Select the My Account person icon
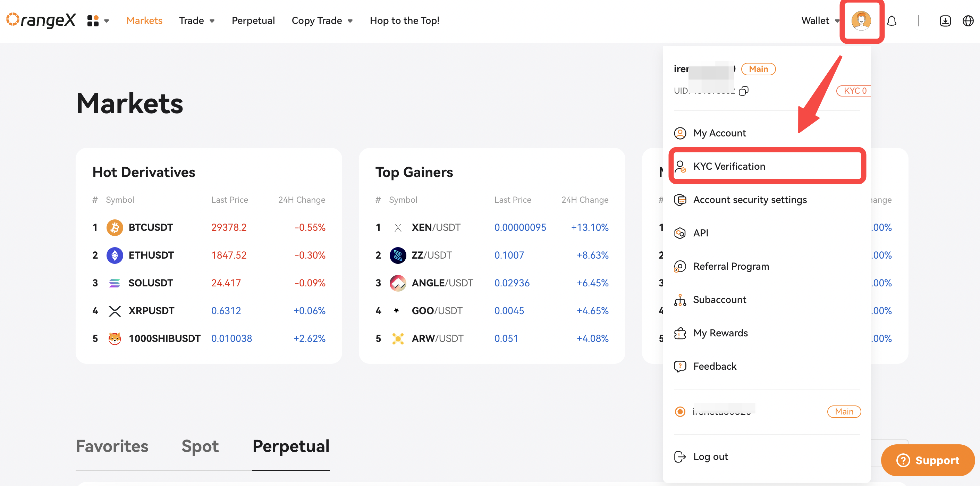 tap(680, 133)
